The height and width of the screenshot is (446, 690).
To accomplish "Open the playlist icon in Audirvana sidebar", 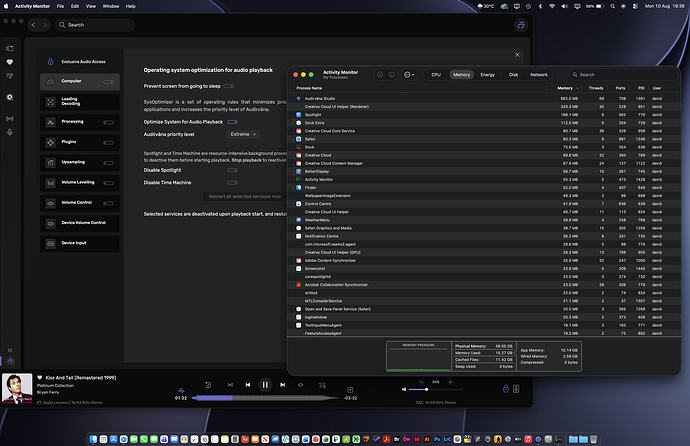I will 10,76.
